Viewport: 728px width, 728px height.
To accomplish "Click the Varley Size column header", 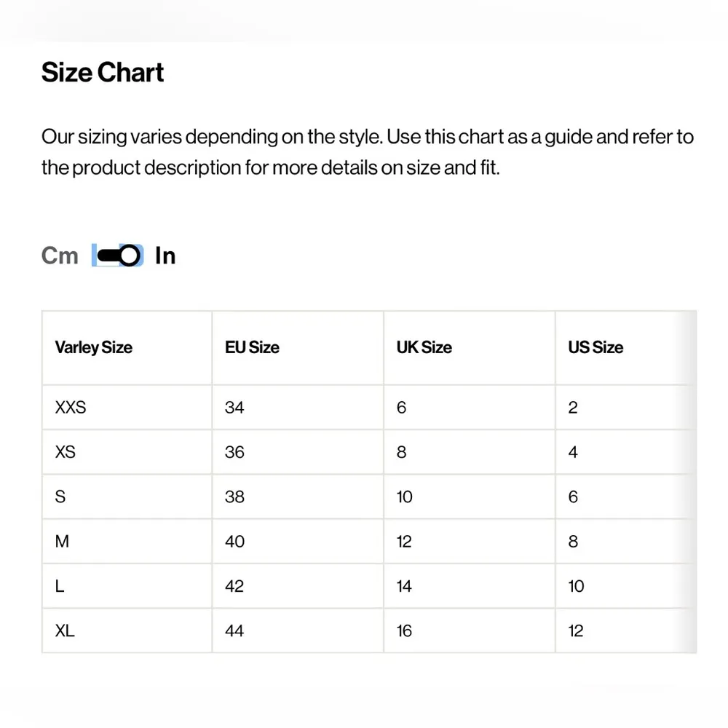I will (x=94, y=347).
